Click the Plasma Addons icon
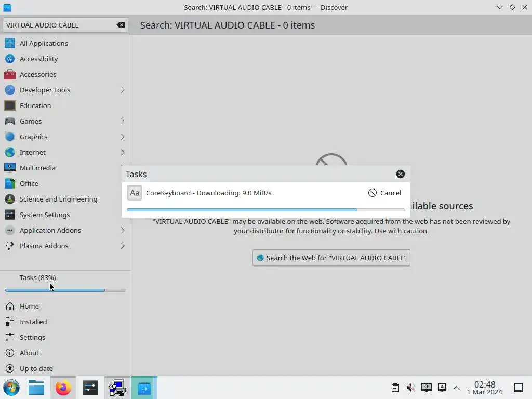Image resolution: width=532 pixels, height=399 pixels. click(10, 246)
